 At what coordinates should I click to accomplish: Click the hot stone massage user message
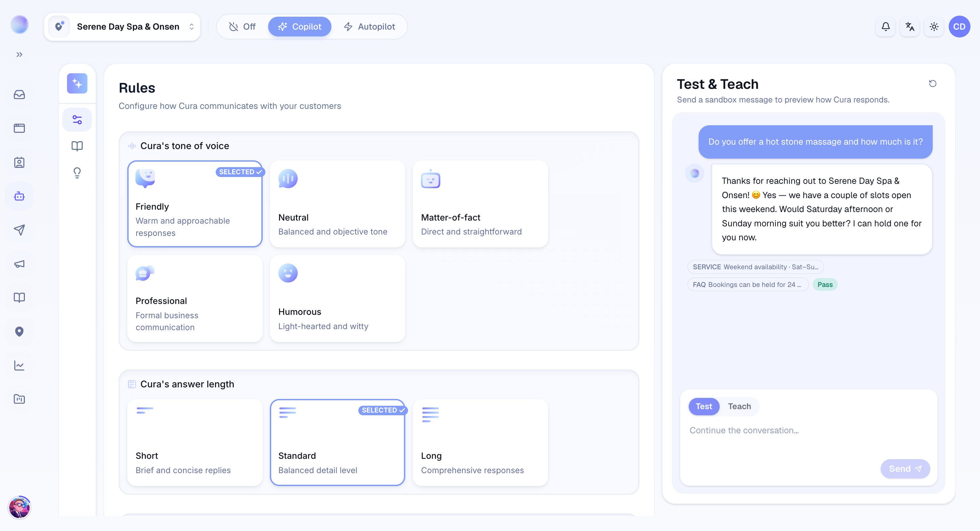tap(815, 142)
